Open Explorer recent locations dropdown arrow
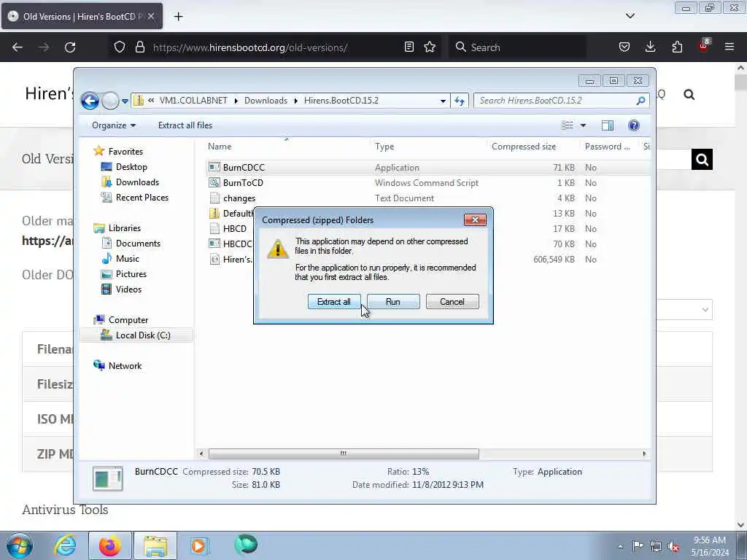 click(125, 101)
